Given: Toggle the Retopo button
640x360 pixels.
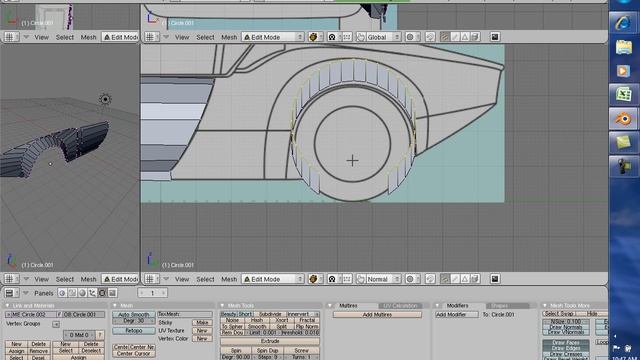Looking at the screenshot, I should pyautogui.click(x=134, y=331).
